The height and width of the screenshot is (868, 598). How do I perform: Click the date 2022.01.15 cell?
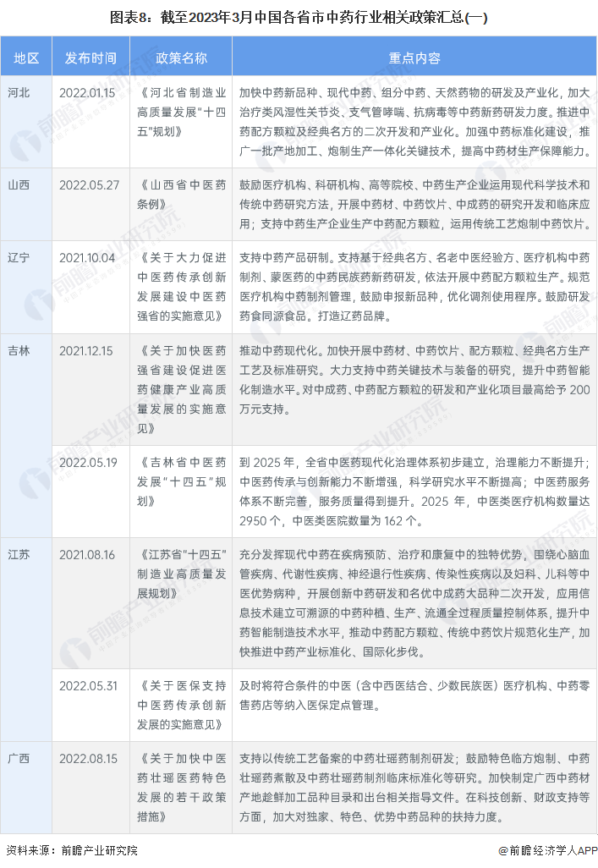[87, 92]
